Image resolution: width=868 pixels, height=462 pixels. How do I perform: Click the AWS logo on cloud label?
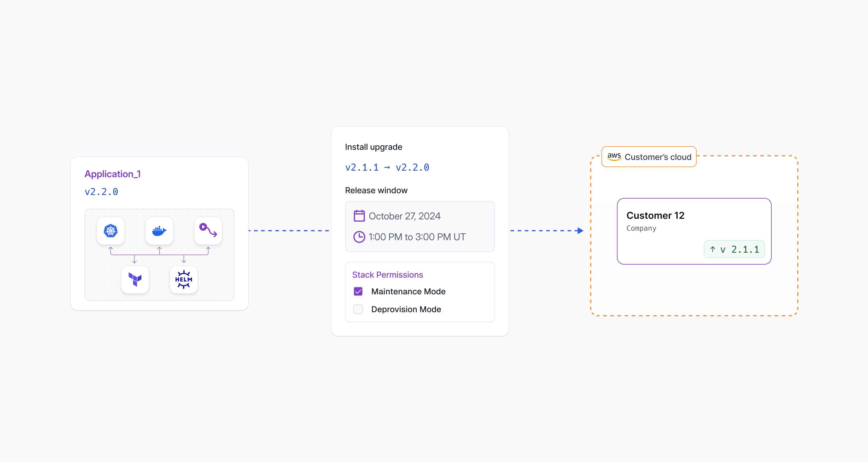coord(614,157)
